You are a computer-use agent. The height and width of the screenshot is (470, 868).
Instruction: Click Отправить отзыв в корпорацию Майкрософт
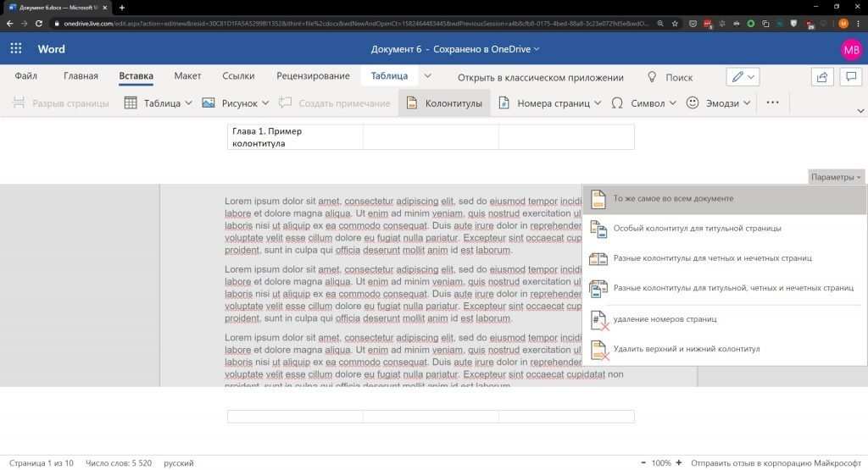pos(776,463)
